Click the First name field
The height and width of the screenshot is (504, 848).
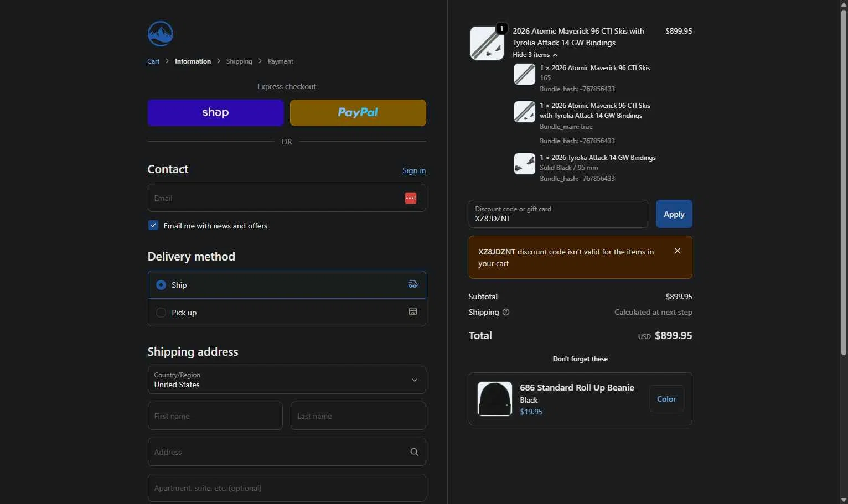[215, 416]
